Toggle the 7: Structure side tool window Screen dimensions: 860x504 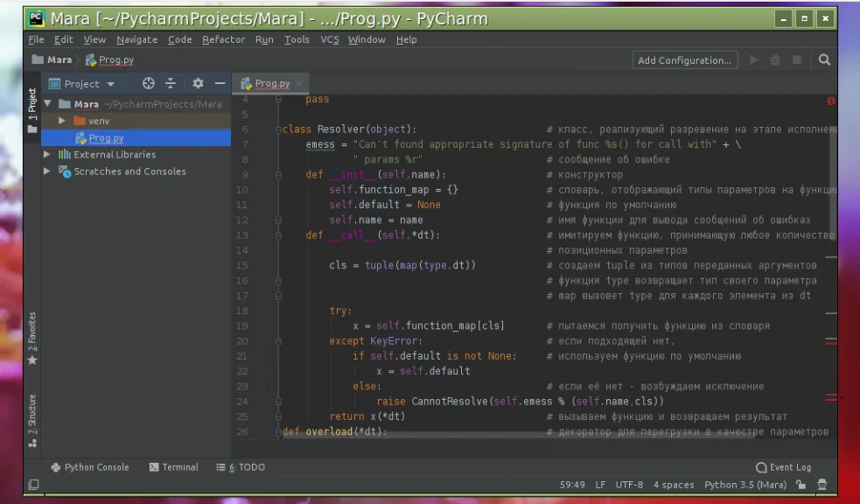pos(32,420)
